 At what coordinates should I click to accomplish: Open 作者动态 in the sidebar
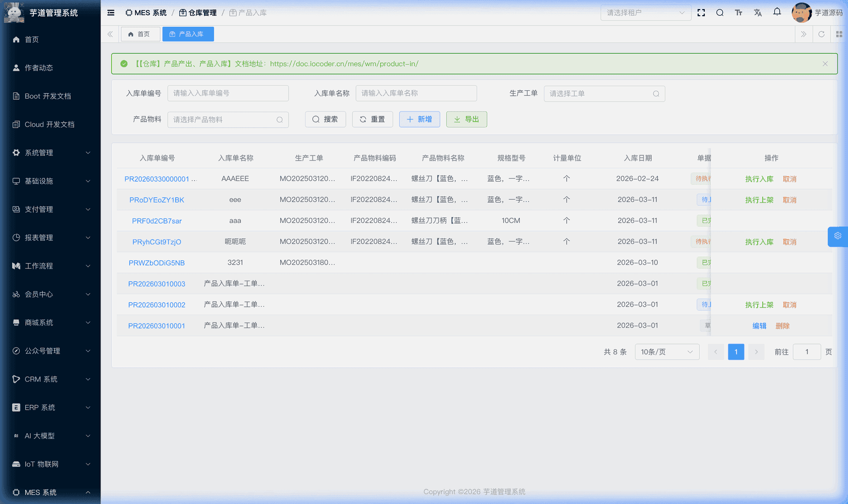click(39, 68)
